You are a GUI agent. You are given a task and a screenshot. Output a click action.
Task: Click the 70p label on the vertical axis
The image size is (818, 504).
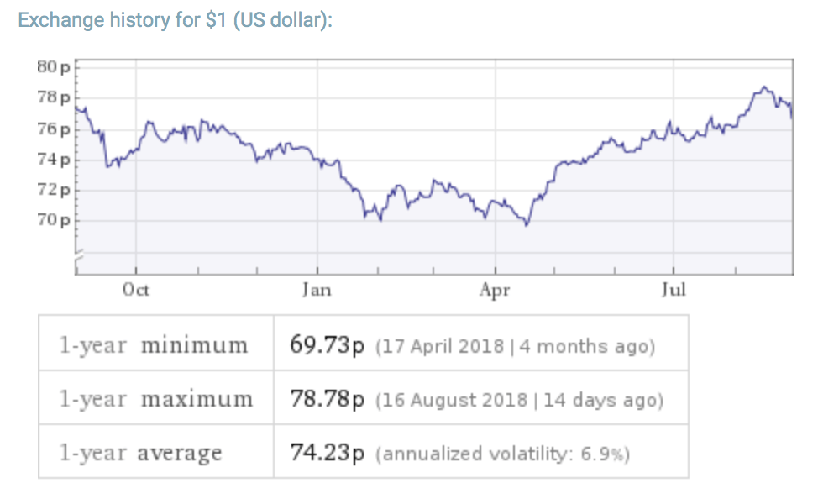coord(55,221)
